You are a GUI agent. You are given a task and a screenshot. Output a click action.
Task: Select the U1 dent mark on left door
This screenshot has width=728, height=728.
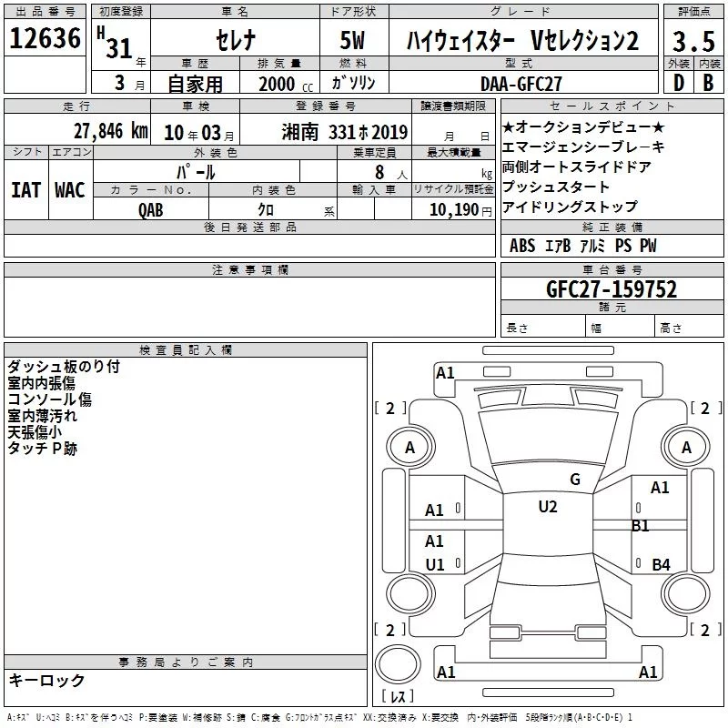[435, 564]
